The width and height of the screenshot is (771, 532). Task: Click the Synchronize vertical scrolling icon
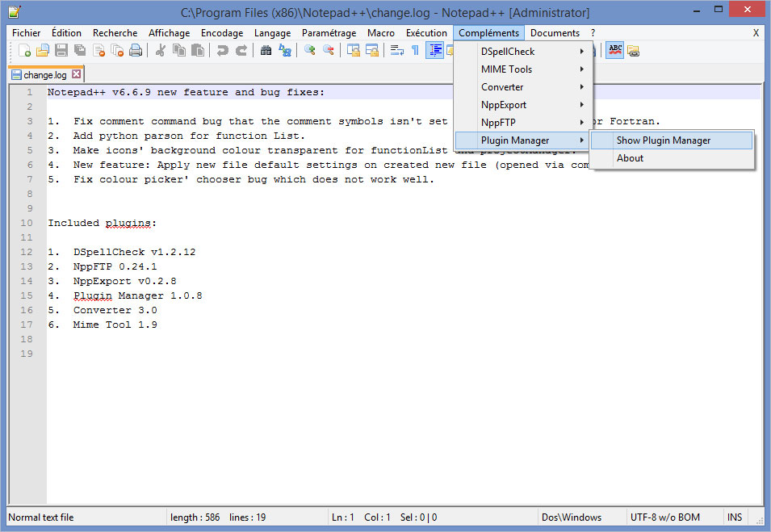pyautogui.click(x=354, y=51)
